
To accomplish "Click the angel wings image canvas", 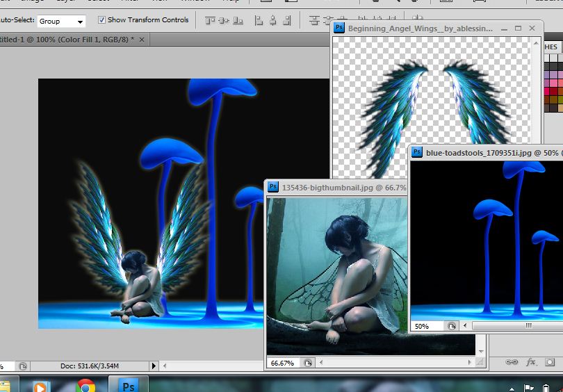I will pos(432,108).
